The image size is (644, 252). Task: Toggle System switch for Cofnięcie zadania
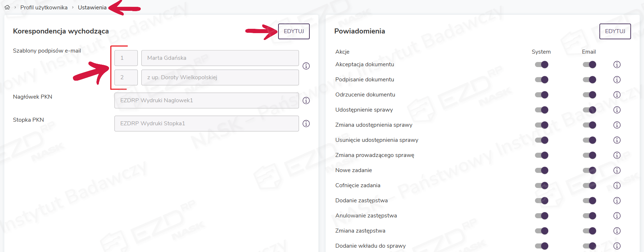[541, 185]
